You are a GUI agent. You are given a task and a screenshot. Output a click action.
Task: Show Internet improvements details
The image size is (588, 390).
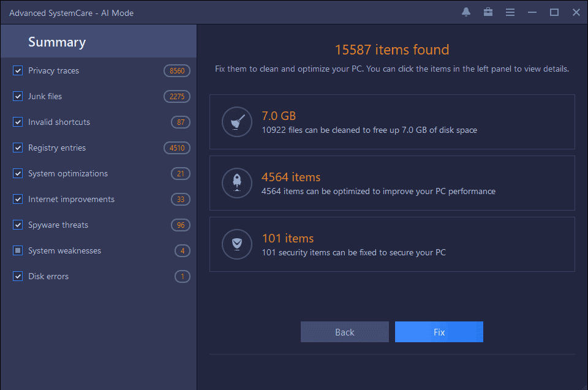pos(71,200)
